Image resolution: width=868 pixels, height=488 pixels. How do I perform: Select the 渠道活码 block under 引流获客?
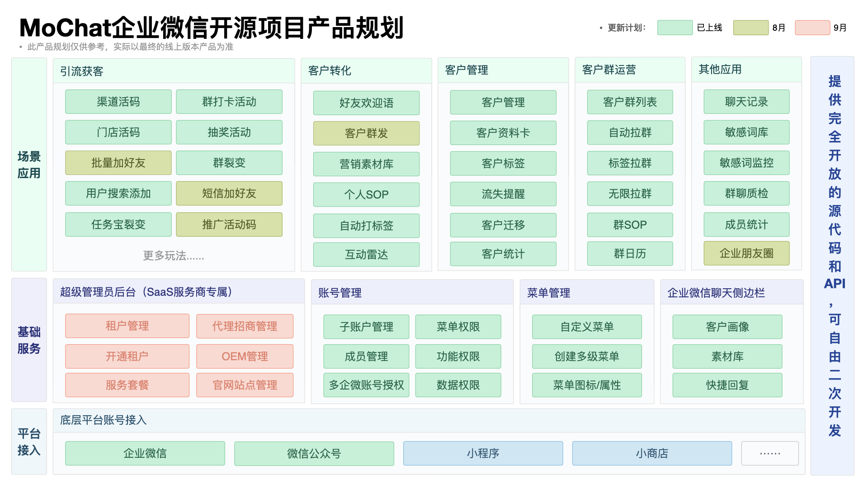pos(118,102)
